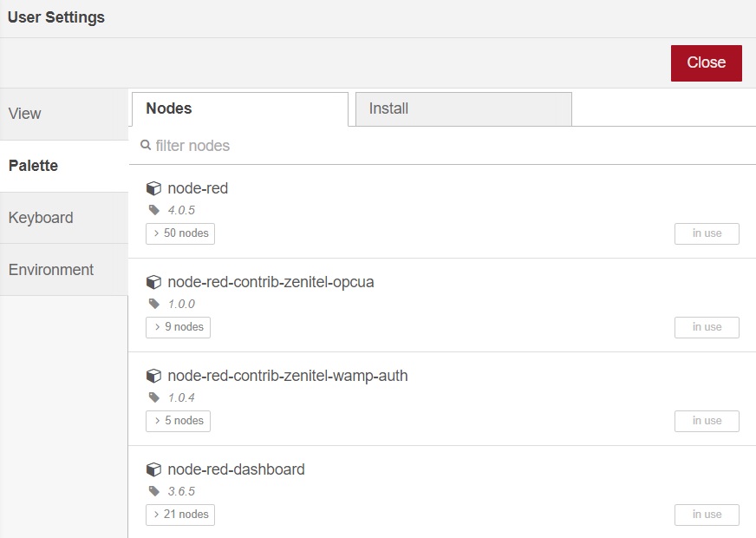Expand the 5 nodes list for zenitel-wamp-auth
The image size is (756, 538).
coord(179,421)
